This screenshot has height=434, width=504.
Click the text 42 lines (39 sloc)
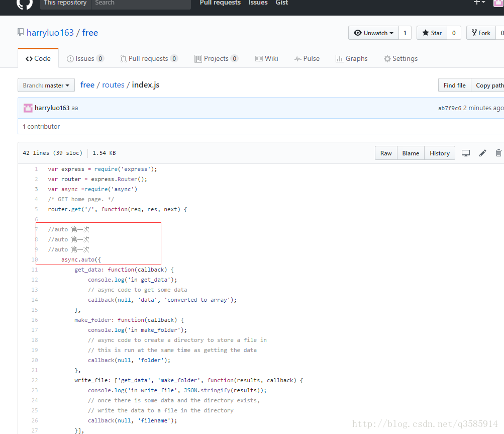[52, 153]
